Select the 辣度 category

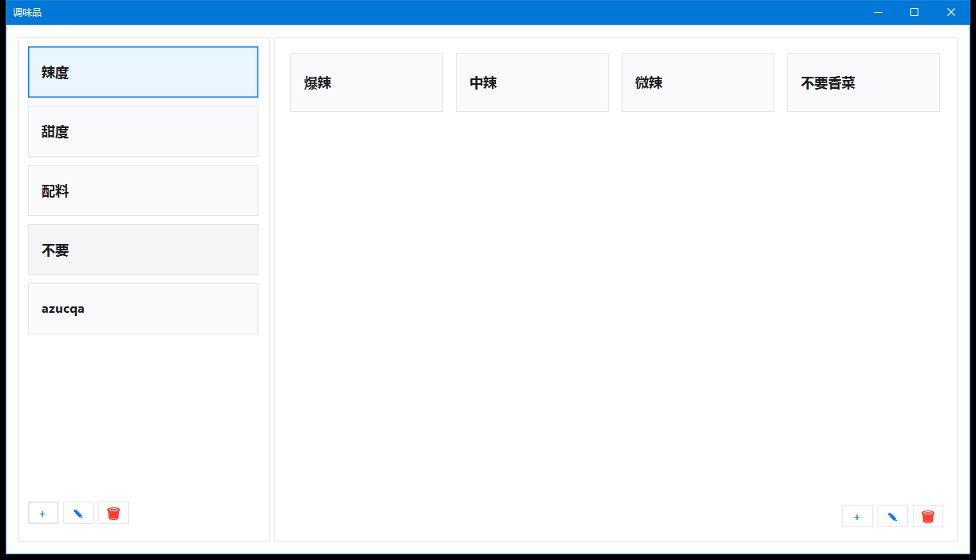click(x=143, y=72)
